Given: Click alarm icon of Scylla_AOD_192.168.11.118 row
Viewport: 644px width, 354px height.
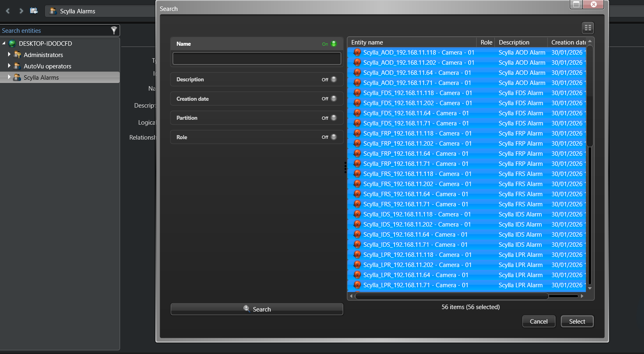Looking at the screenshot, I should click(x=357, y=53).
